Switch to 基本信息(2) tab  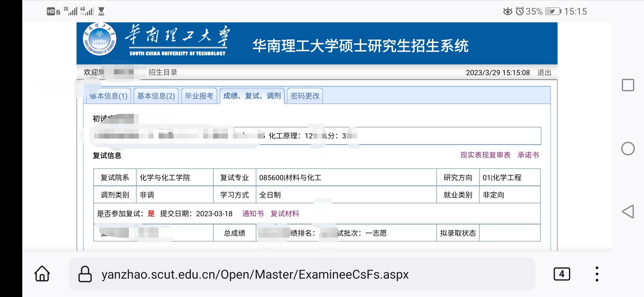pyautogui.click(x=156, y=96)
